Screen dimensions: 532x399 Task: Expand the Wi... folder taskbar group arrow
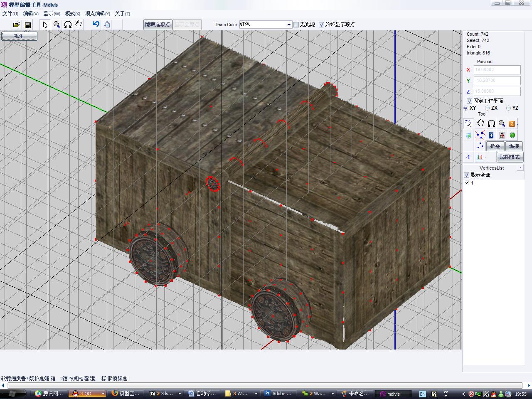pos(256,394)
